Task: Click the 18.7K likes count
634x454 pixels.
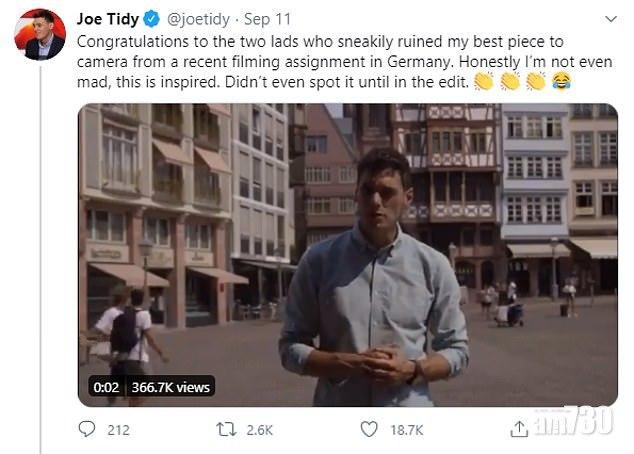Action: [x=407, y=430]
